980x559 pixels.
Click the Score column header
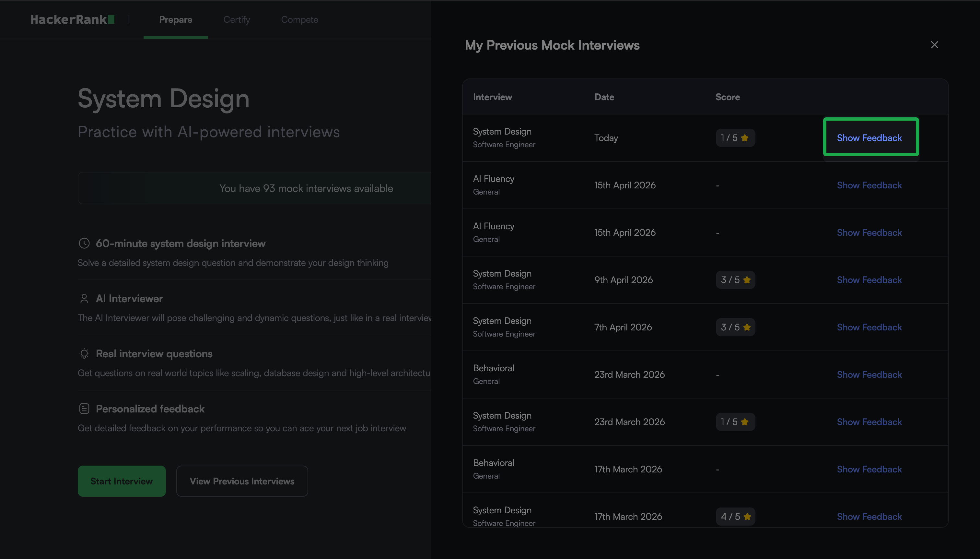click(728, 97)
